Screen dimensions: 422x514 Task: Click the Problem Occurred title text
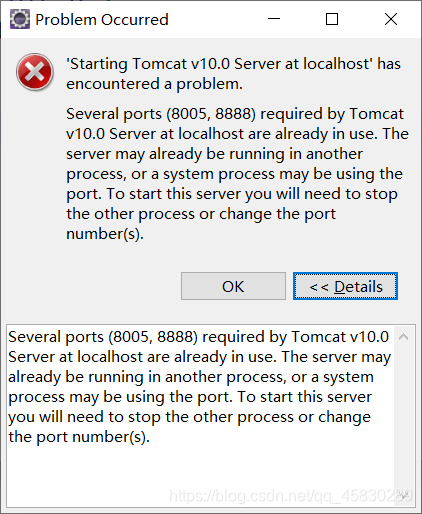click(102, 20)
